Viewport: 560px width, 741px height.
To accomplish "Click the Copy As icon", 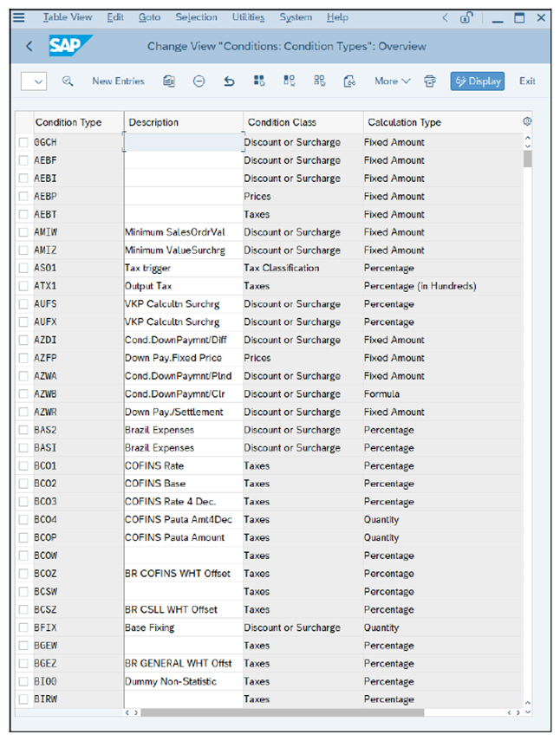I will pos(169,81).
